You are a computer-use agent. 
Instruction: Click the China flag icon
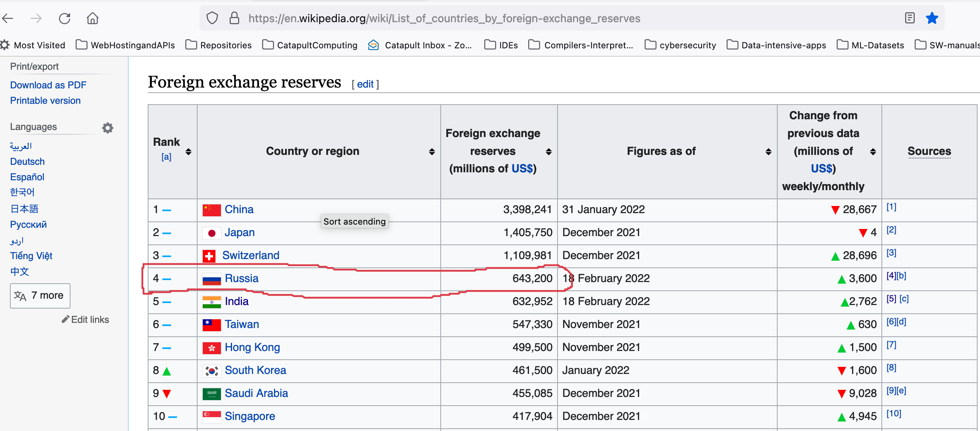[x=211, y=210]
